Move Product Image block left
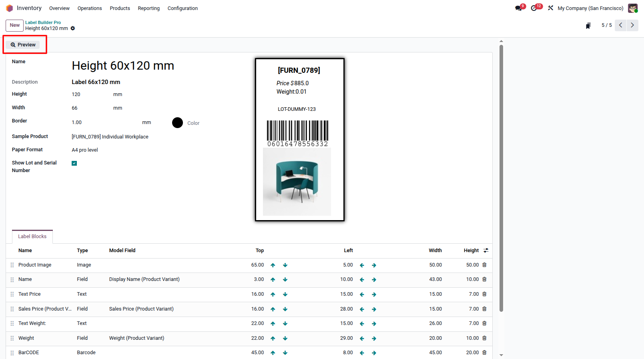644x359 pixels. 362,265
